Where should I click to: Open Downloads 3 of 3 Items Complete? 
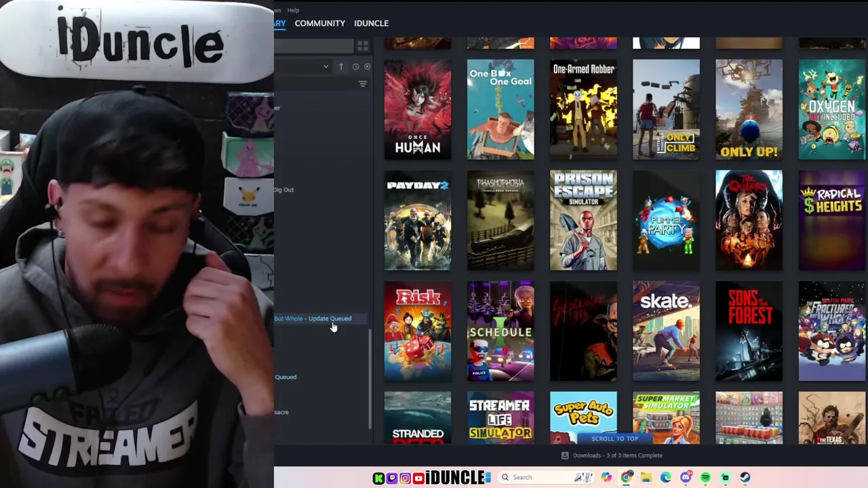617,455
